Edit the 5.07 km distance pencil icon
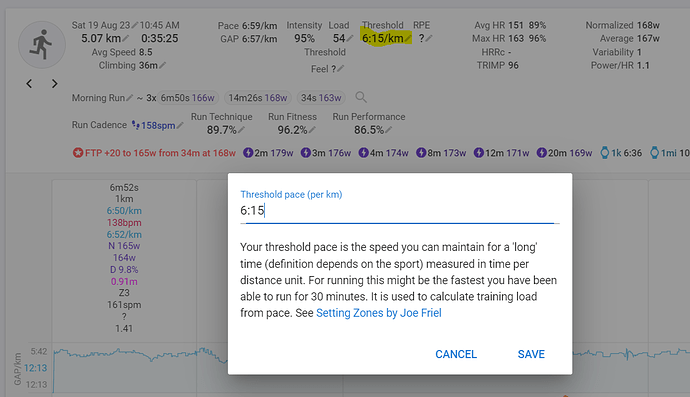Viewport: 690px width, 397px height. click(126, 38)
